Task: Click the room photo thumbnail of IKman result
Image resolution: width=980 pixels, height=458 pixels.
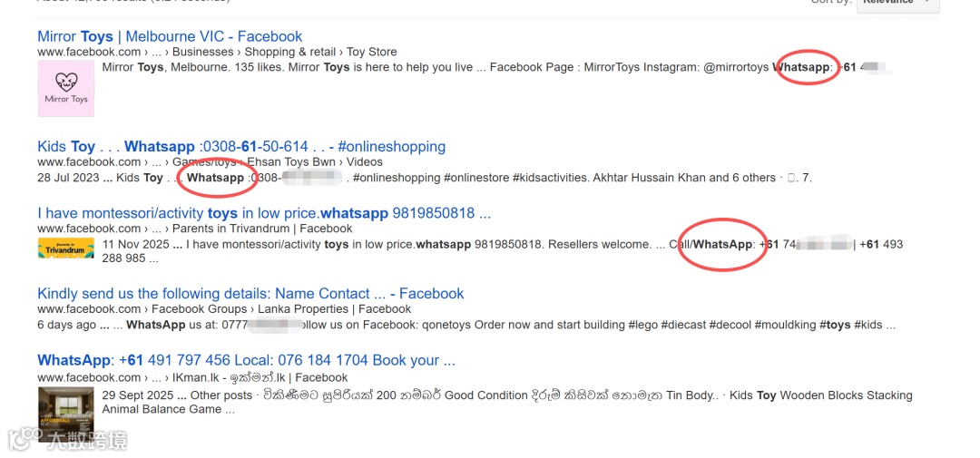Action: [x=66, y=414]
